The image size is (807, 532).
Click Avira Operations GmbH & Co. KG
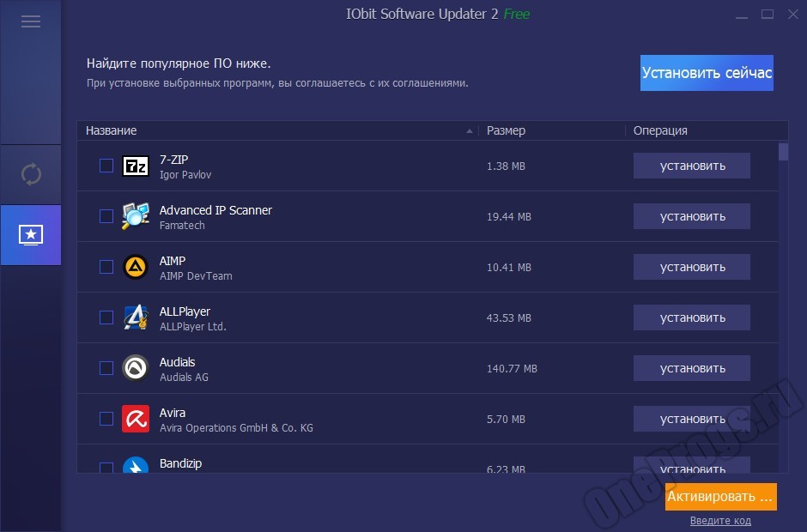pyautogui.click(x=236, y=427)
